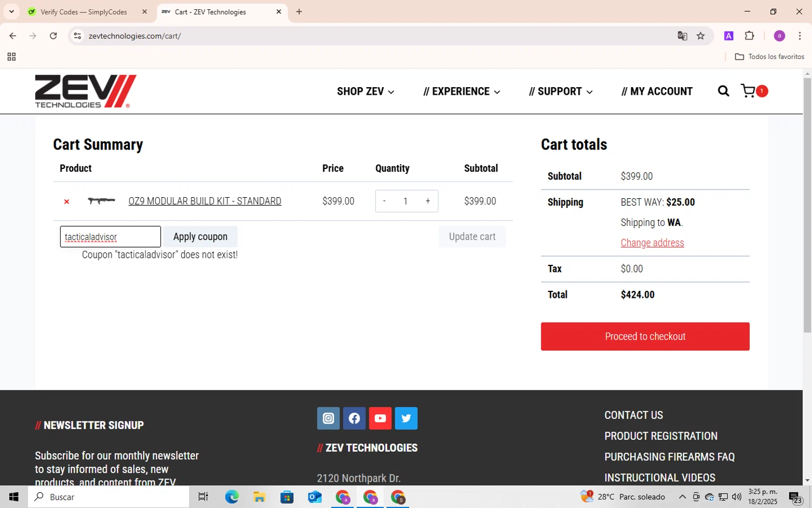Open volume control in system tray

click(737, 497)
